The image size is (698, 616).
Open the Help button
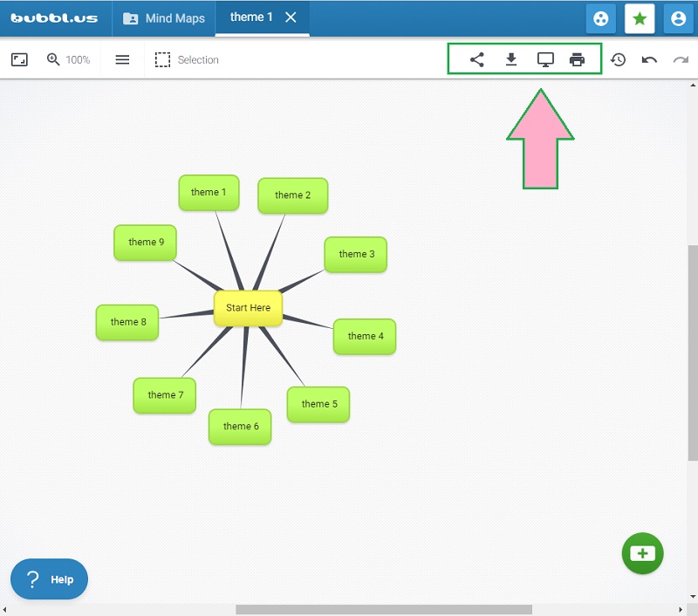point(49,579)
